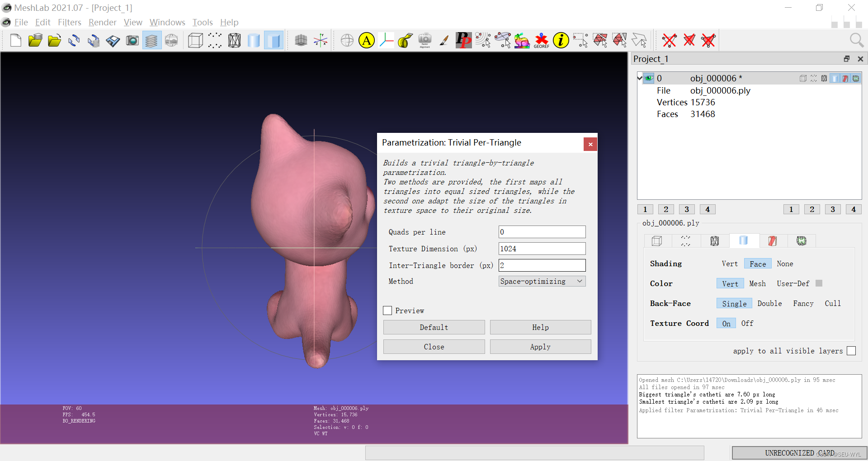Image resolution: width=868 pixels, height=461 pixels.
Task: Take a snapshot with the camera icon
Action: tap(132, 41)
